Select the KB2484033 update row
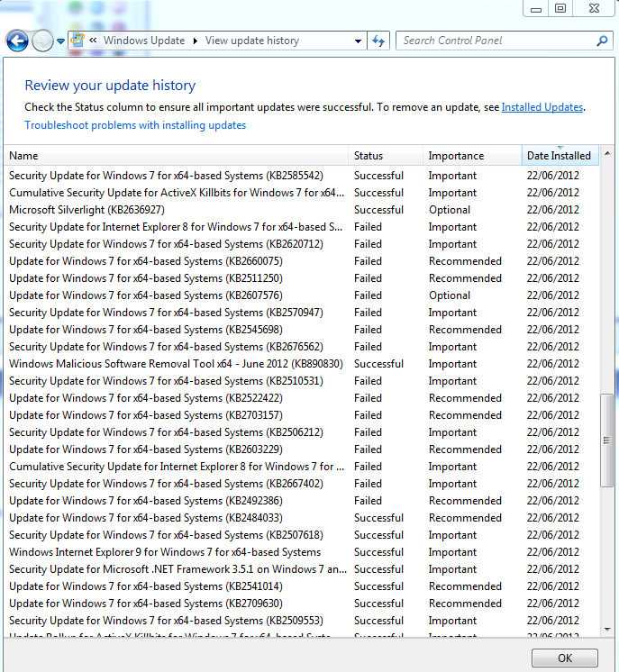Viewport: 619px width, 672px height. [x=301, y=518]
